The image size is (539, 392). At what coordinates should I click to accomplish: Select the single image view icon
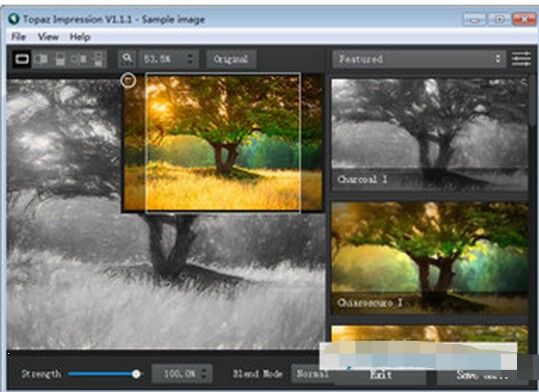(x=22, y=59)
